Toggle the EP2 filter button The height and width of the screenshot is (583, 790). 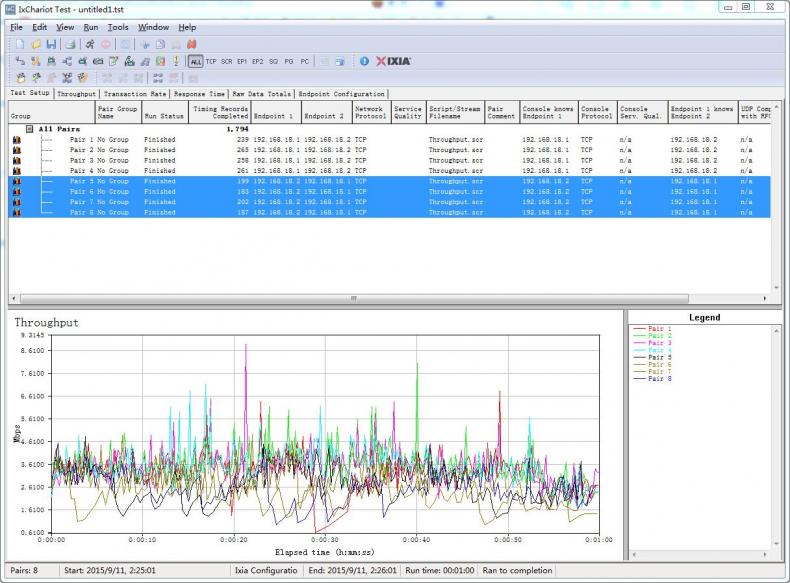(258, 61)
